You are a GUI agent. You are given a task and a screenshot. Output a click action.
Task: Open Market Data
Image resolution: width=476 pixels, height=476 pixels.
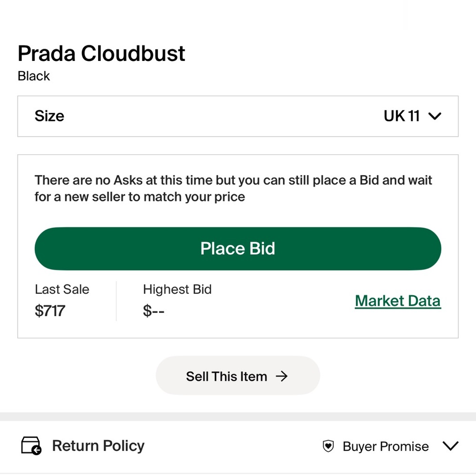tap(398, 300)
